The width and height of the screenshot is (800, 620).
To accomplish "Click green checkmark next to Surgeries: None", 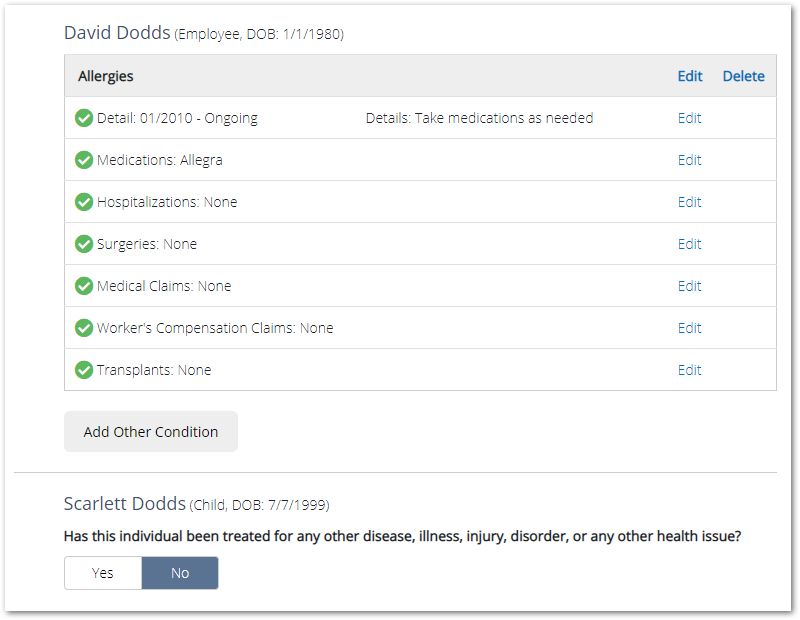I will click(x=84, y=244).
